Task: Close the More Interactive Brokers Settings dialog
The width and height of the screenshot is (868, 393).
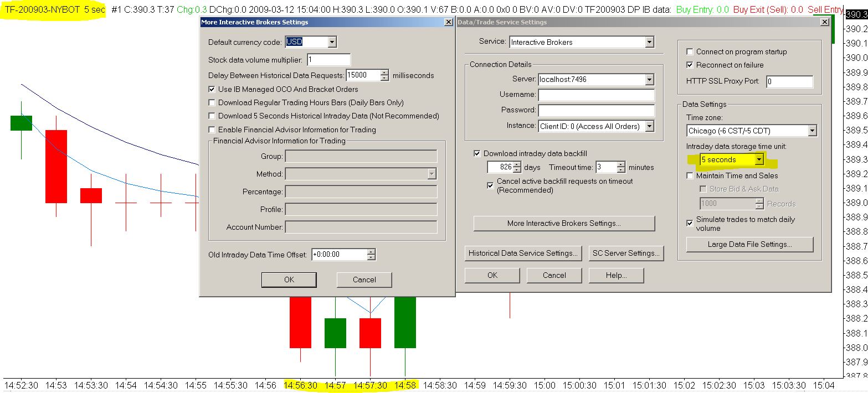Action: [448, 22]
